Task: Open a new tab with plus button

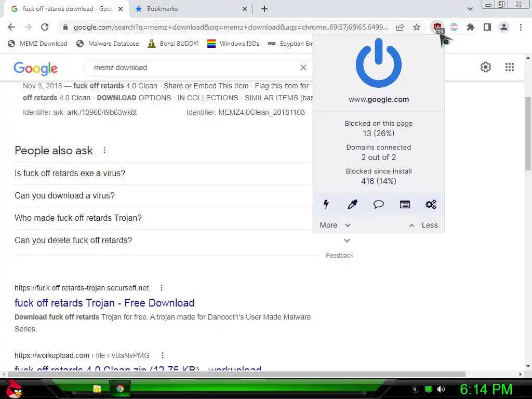Action: tap(264, 9)
